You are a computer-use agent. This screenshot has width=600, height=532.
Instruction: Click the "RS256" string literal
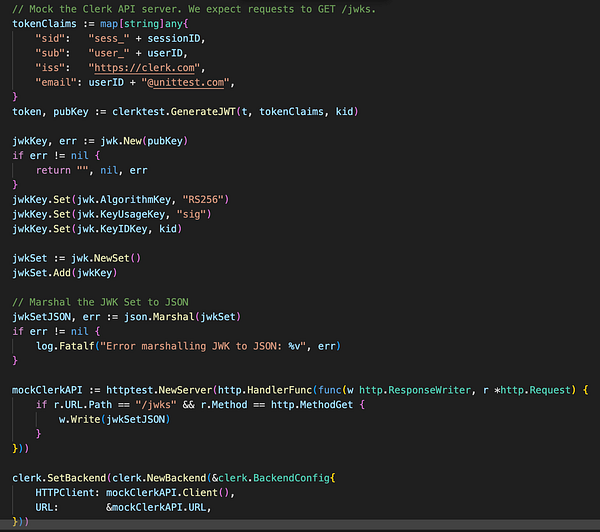(x=205, y=199)
